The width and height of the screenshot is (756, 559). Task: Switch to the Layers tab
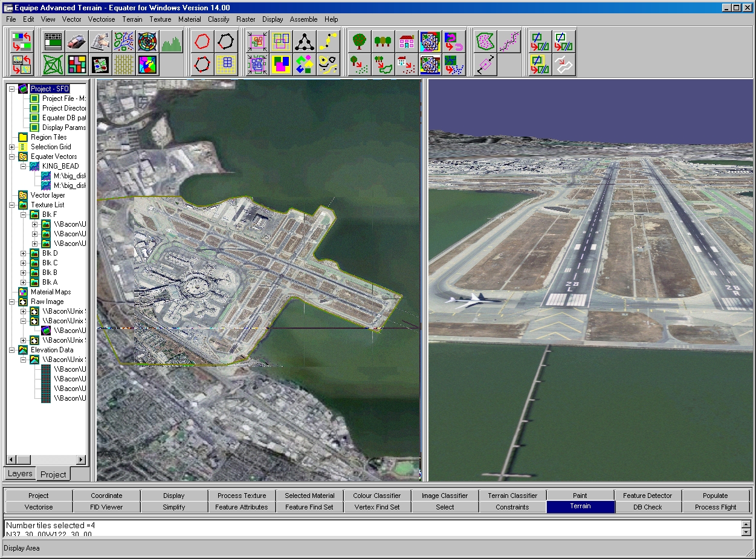(x=20, y=474)
